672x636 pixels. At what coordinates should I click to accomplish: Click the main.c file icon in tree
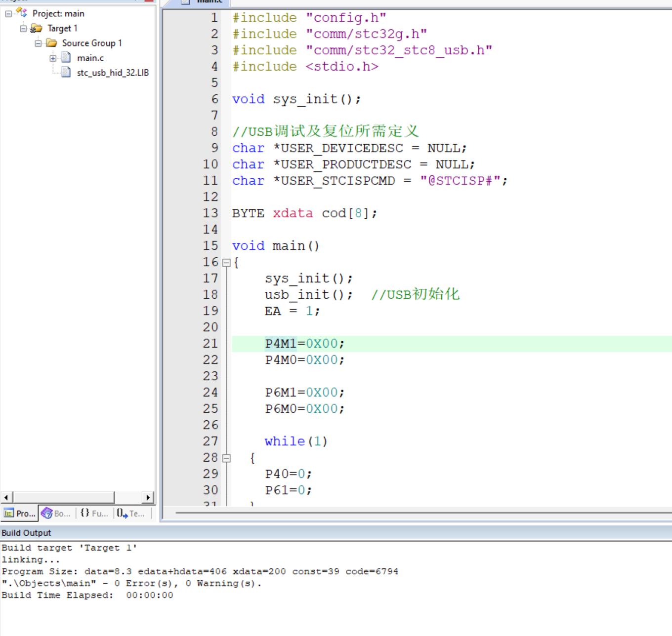coord(66,58)
